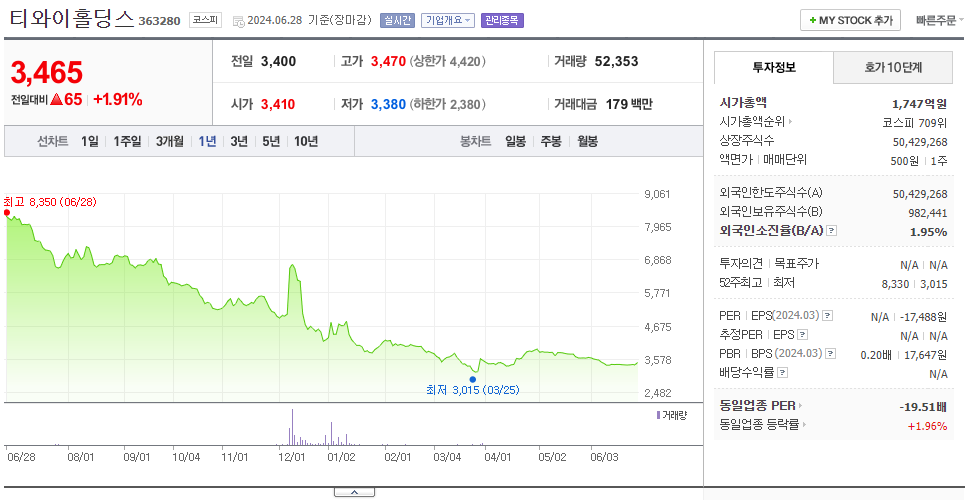Select the 1일 line chart period
968x500 pixels.
tap(90, 141)
